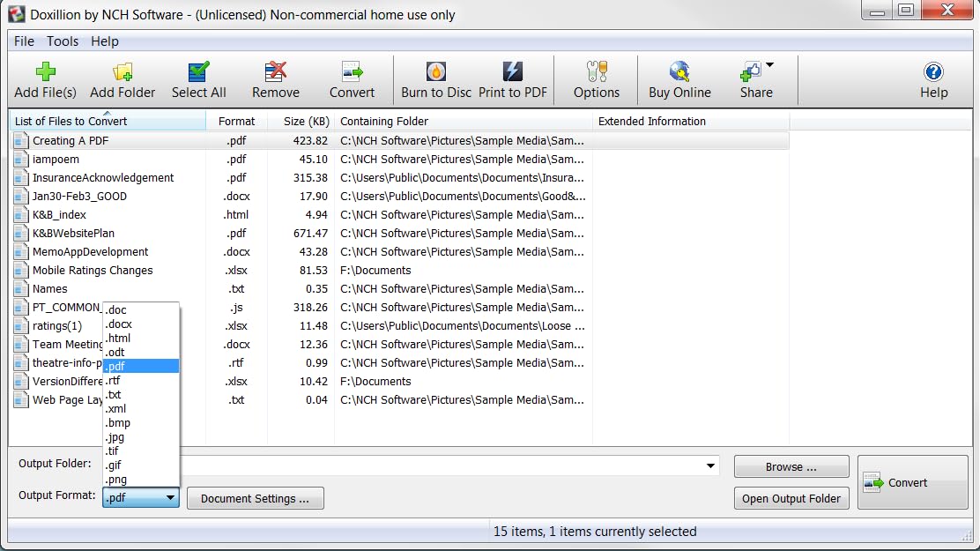
Task: Click the file icon beside MemoAppDevelopment
Action: point(20,251)
